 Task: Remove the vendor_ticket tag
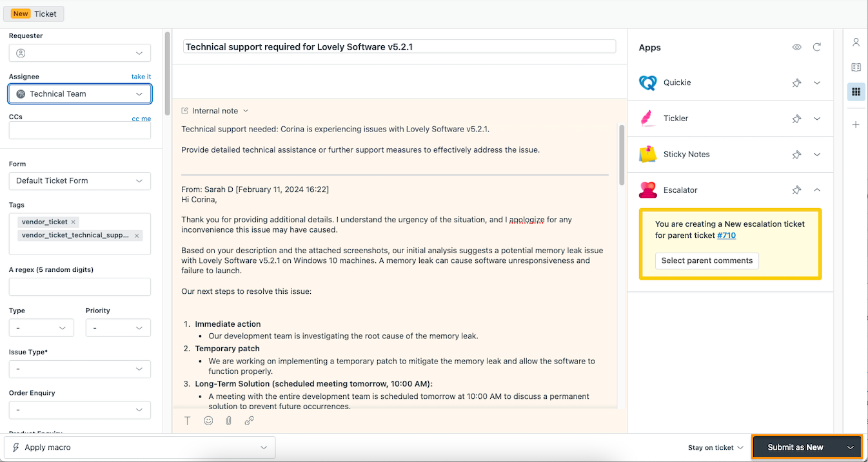tap(74, 222)
